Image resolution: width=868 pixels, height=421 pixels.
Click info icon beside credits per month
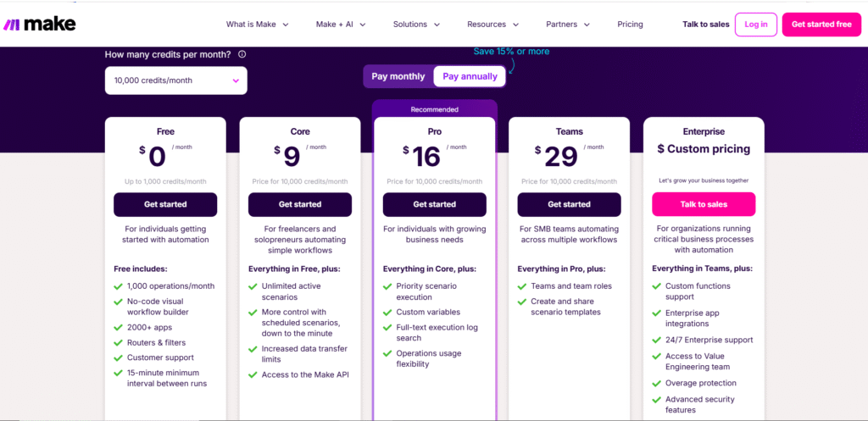click(x=242, y=54)
